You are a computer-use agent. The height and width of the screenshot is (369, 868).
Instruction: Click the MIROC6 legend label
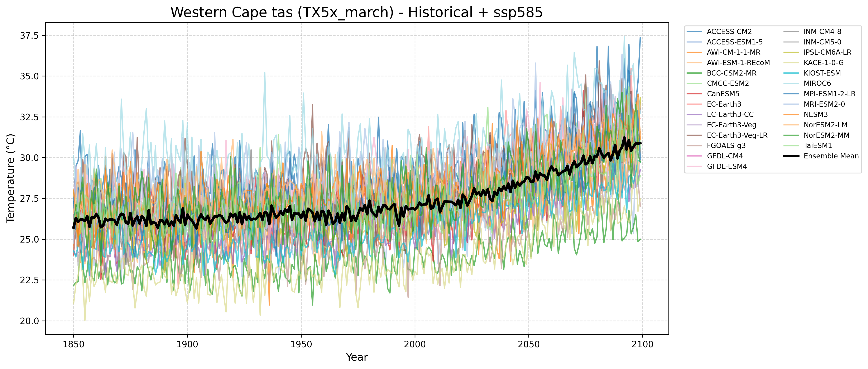point(817,83)
